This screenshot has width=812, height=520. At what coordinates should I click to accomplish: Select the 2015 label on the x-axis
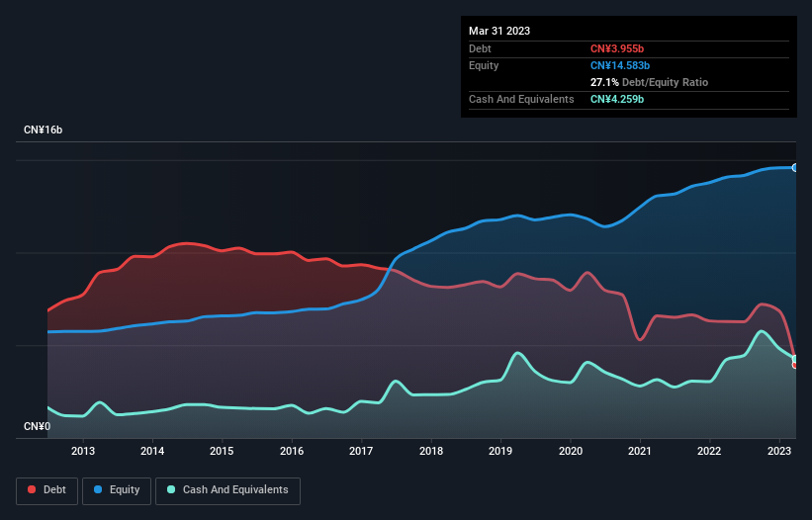click(223, 452)
